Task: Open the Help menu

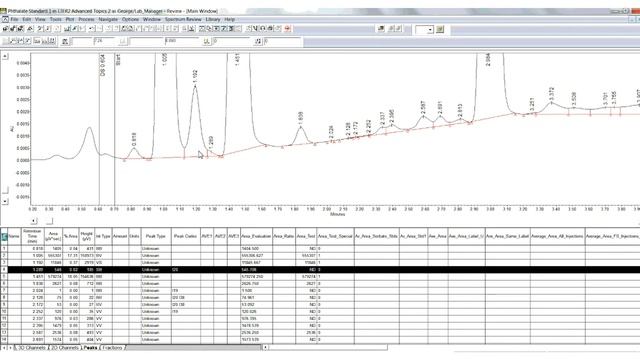Action: click(230, 19)
